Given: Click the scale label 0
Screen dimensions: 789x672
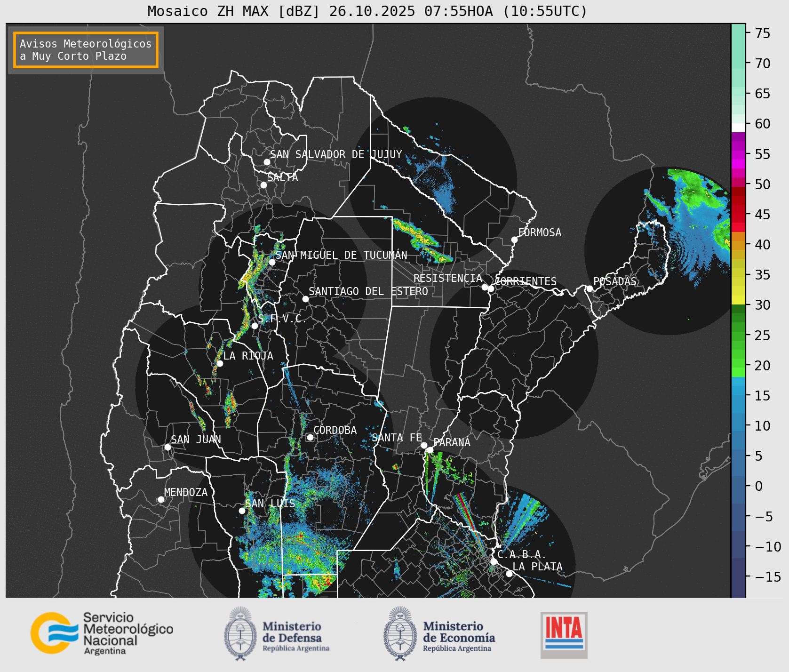Looking at the screenshot, I should (758, 486).
